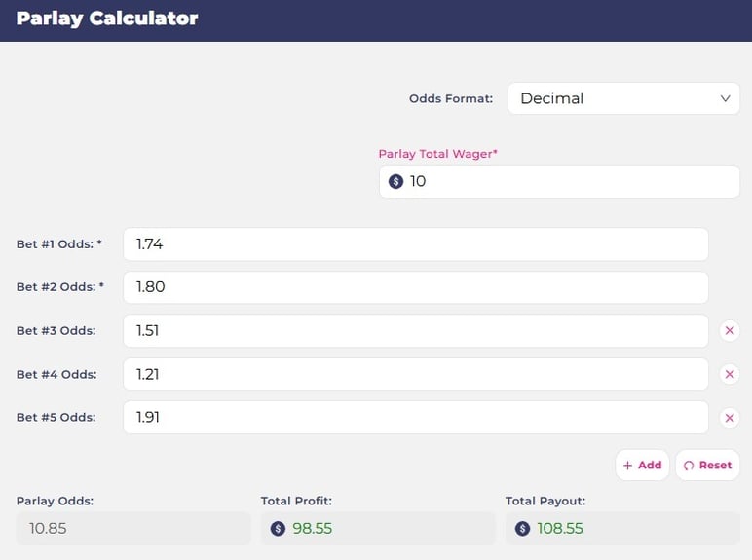Image resolution: width=752 pixels, height=560 pixels.
Task: Click the Bet #1 Odds field showing 1.74
Action: tap(415, 244)
